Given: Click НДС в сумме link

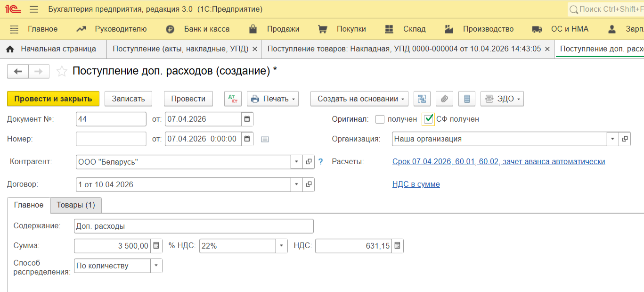Looking at the screenshot, I should point(416,184).
